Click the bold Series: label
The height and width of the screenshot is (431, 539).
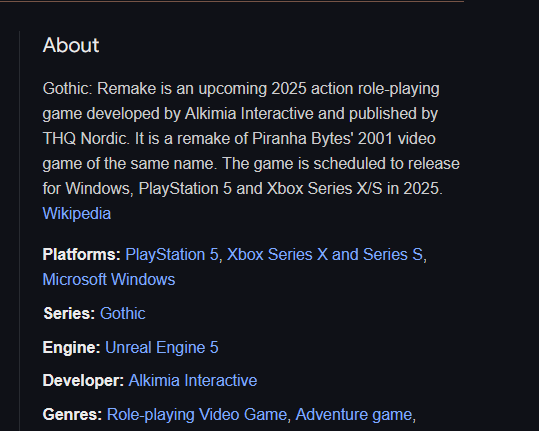pos(69,313)
